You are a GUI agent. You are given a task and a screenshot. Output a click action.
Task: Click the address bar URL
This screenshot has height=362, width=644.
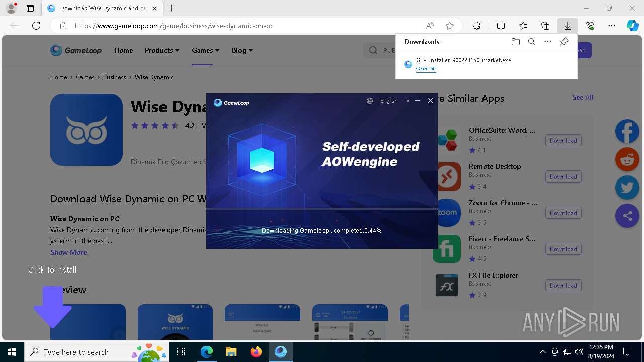click(174, 26)
